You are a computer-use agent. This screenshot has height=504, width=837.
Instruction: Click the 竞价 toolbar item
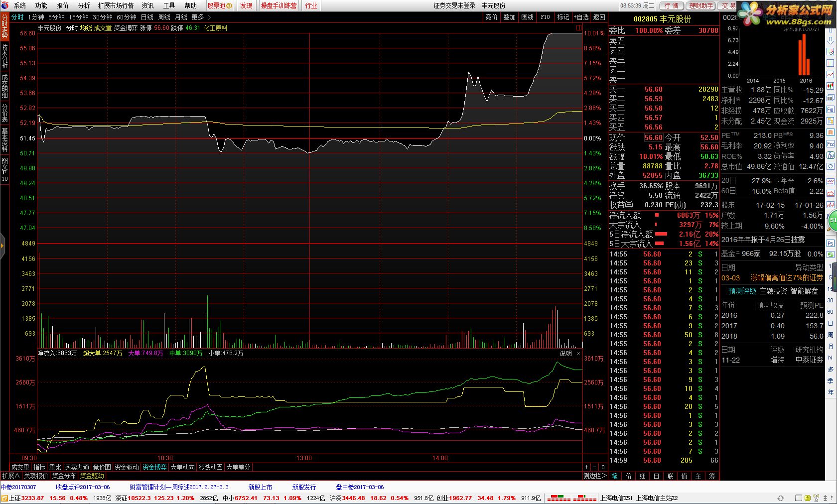point(491,17)
